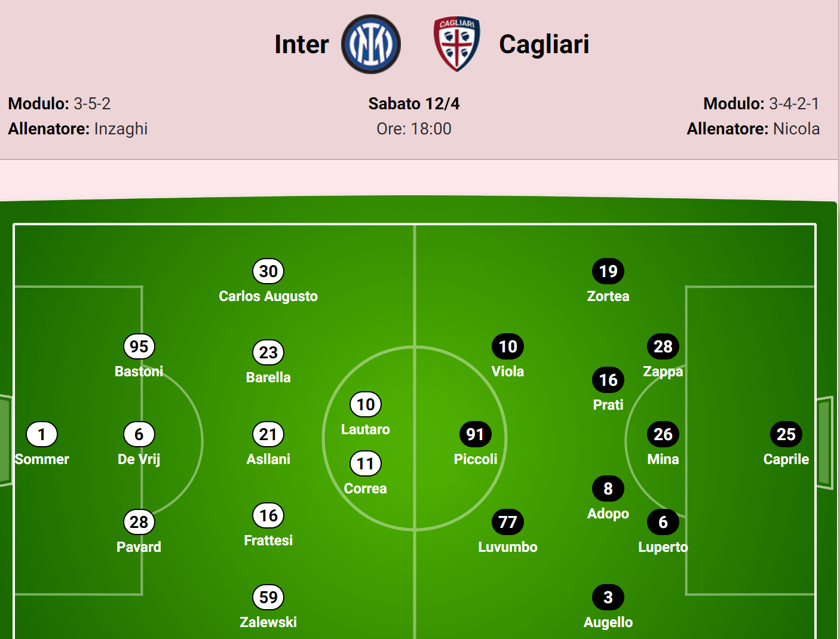Image resolution: width=840 pixels, height=639 pixels.
Task: Click Caprile's number 25 badge
Action: [786, 434]
